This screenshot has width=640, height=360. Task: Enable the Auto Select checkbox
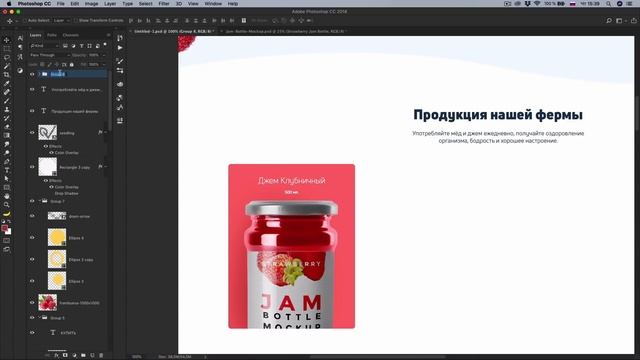coord(25,20)
